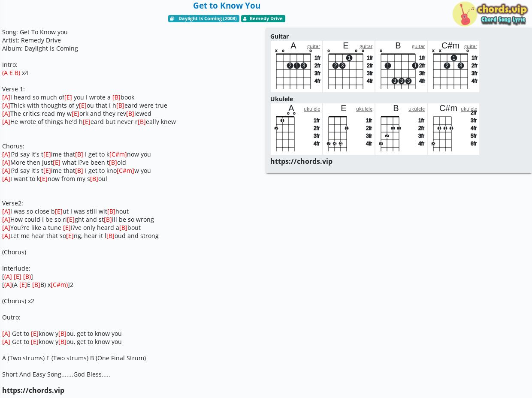Click the ukulele link above C#m chord
532x398 pixels.
tap(469, 109)
